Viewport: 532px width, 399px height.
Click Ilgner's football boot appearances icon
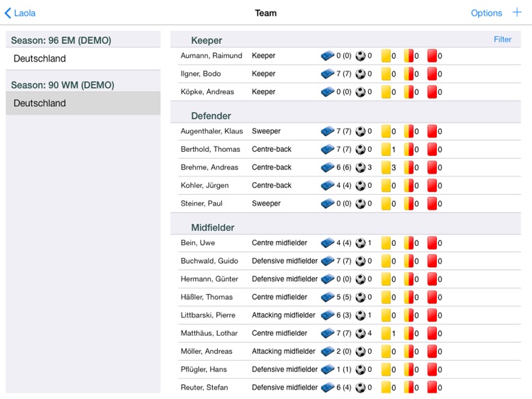tap(328, 74)
